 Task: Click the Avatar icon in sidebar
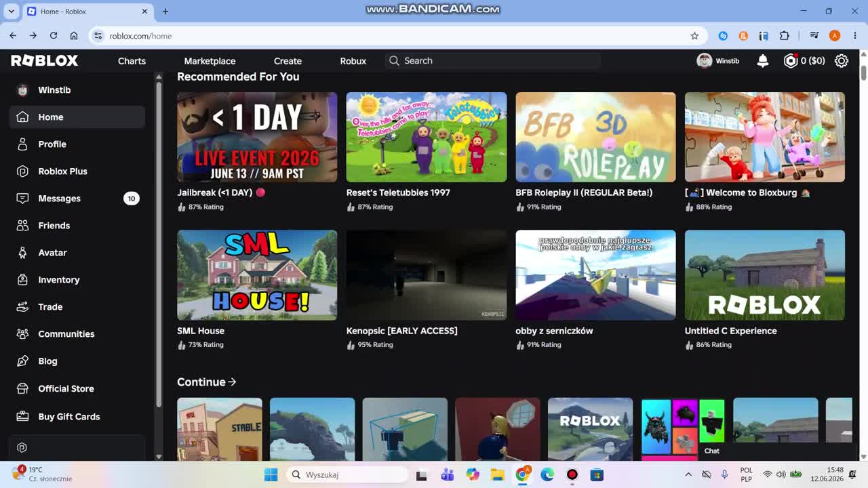pyautogui.click(x=22, y=253)
